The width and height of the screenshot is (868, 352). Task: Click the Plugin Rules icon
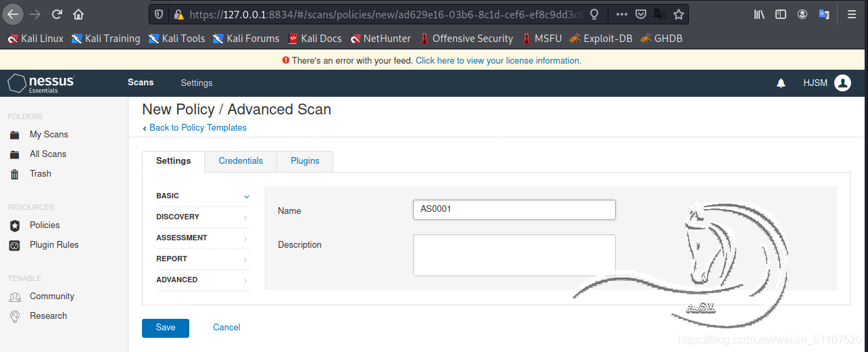(x=15, y=245)
